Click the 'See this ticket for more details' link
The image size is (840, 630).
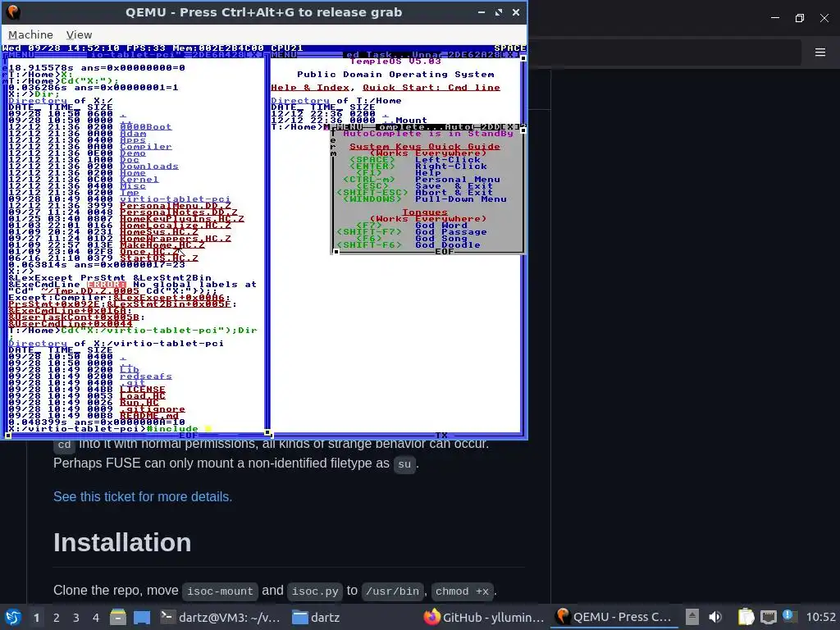pyautogui.click(x=143, y=496)
